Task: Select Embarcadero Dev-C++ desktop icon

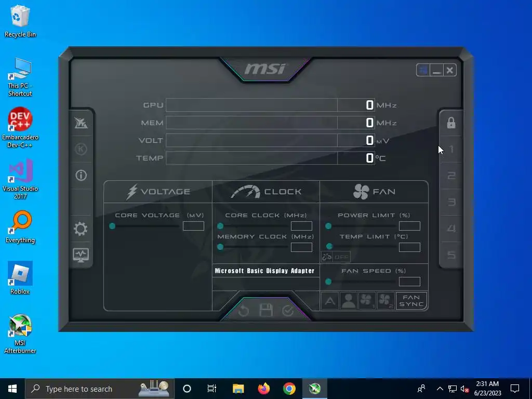Action: pyautogui.click(x=20, y=128)
